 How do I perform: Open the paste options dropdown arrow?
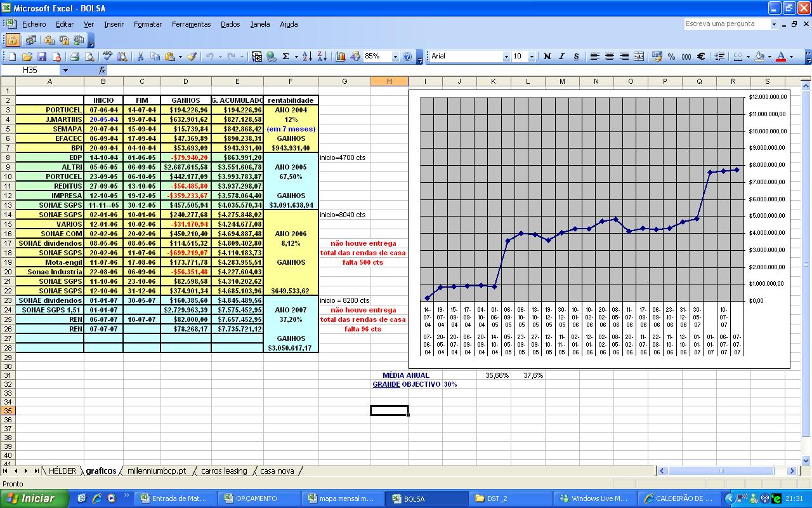[180, 57]
